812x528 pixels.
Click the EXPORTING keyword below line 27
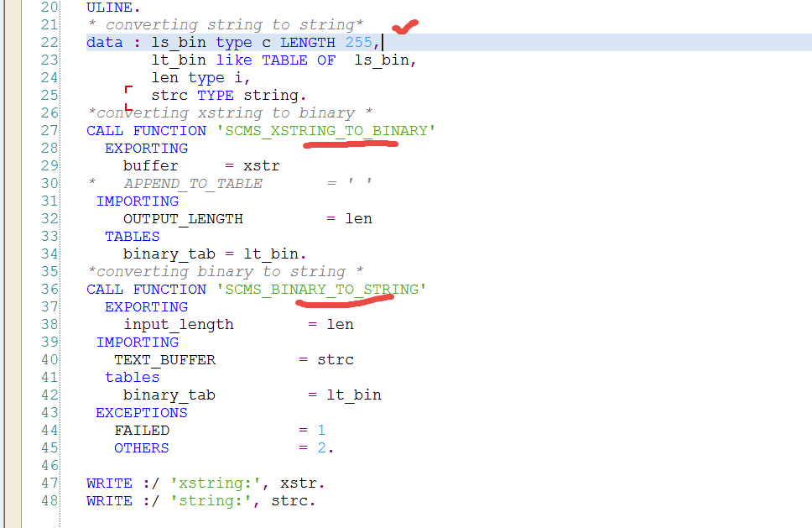coord(146,148)
